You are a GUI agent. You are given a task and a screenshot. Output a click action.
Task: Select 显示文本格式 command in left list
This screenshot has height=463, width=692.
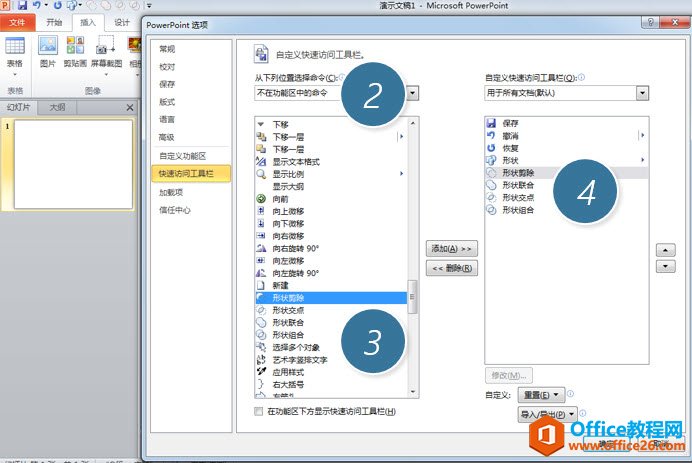(x=331, y=162)
